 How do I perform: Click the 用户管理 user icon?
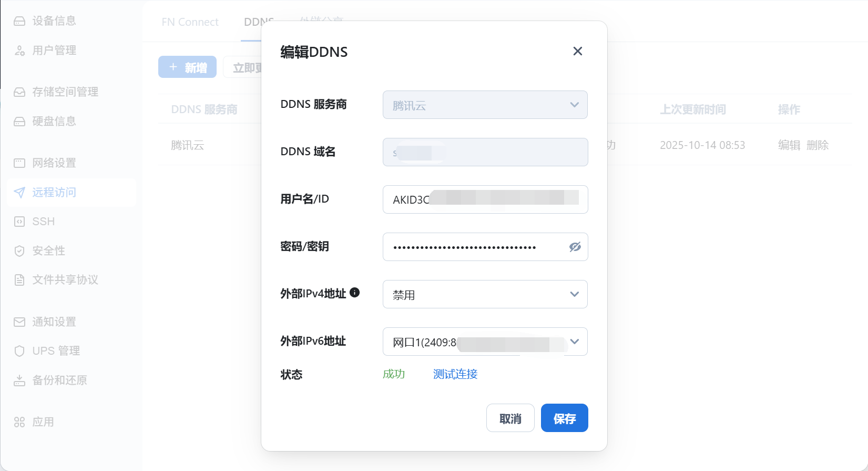(x=19, y=51)
